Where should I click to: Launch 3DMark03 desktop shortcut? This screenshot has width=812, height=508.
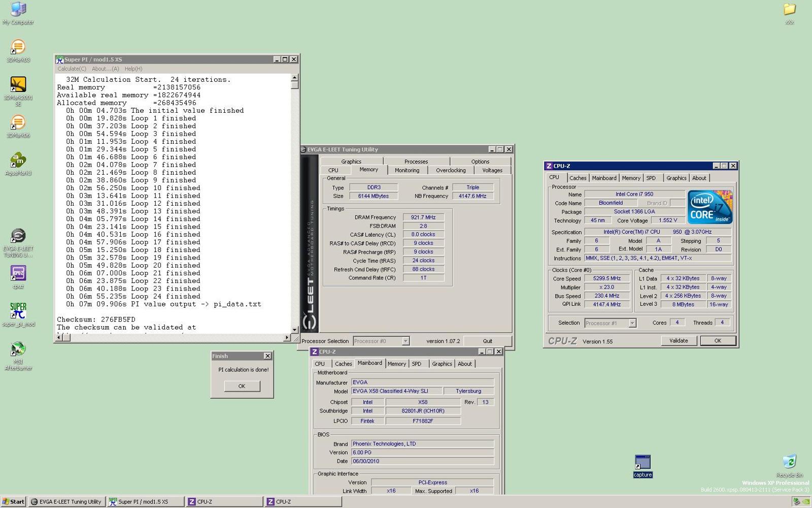click(x=18, y=51)
